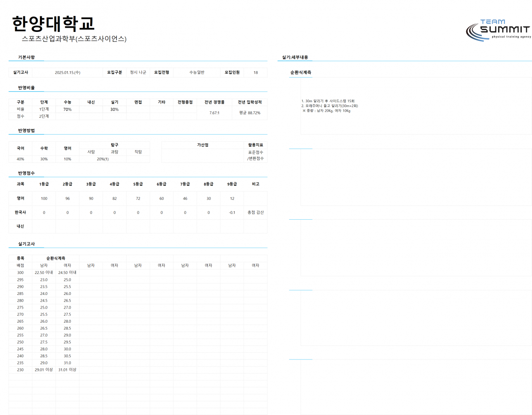This screenshot has width=532, height=415.
Task: Click the 정시 나군 value
Action: (138, 72)
